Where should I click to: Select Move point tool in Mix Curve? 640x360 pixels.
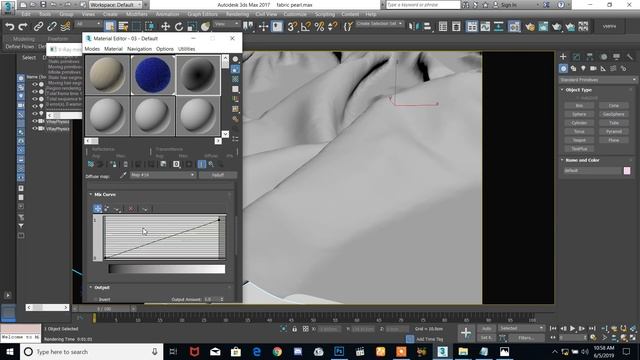[98, 209]
